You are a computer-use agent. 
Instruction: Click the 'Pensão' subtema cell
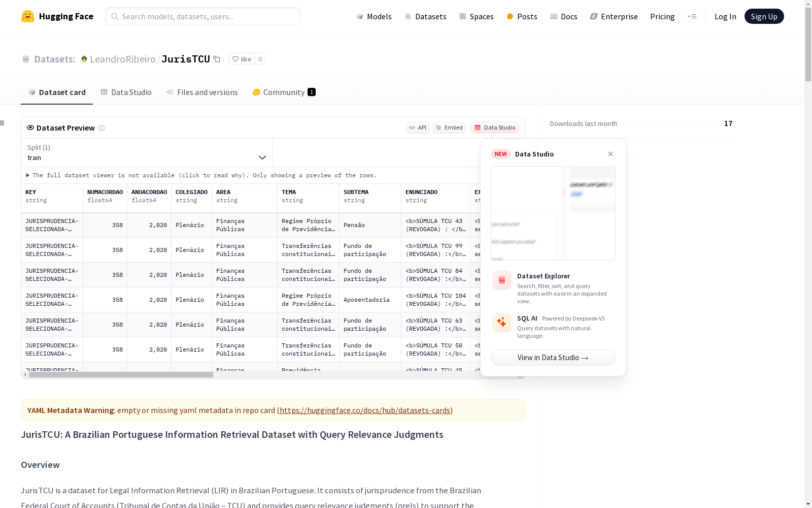[370, 225]
